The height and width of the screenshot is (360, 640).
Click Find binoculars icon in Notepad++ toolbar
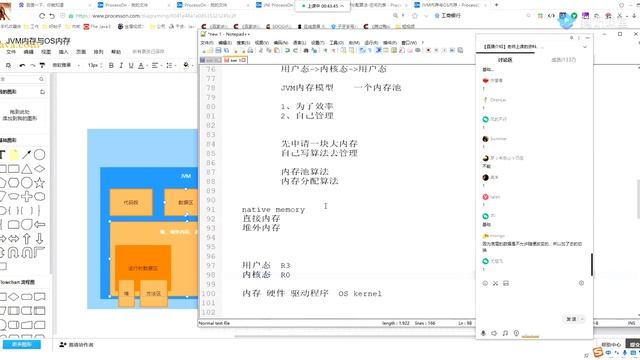(305, 50)
